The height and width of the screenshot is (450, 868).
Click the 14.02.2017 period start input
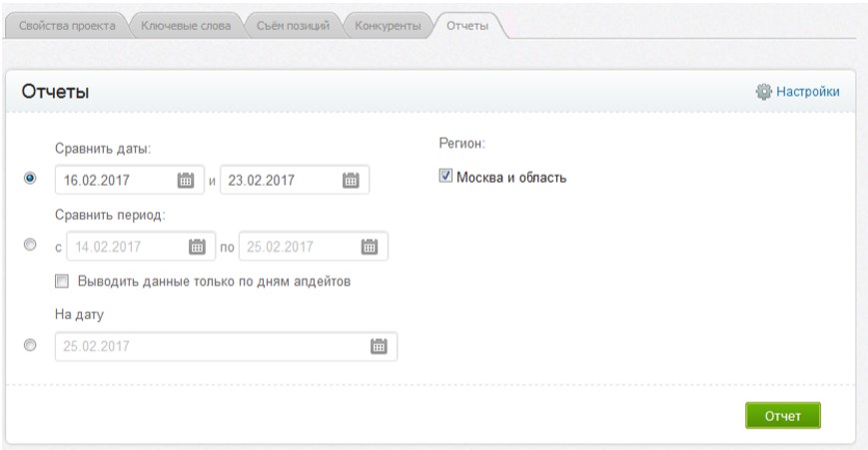tap(141, 246)
